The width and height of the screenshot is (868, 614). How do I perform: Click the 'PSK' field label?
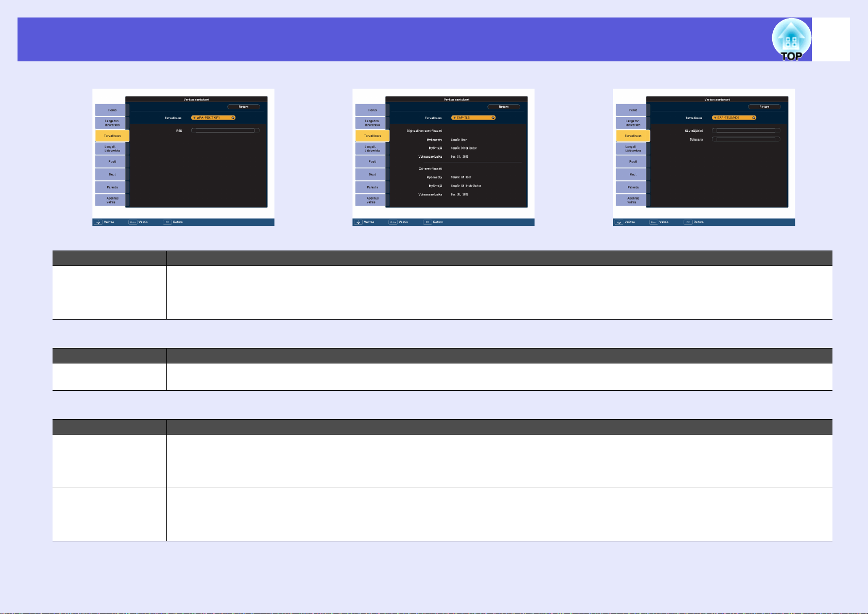(x=179, y=131)
